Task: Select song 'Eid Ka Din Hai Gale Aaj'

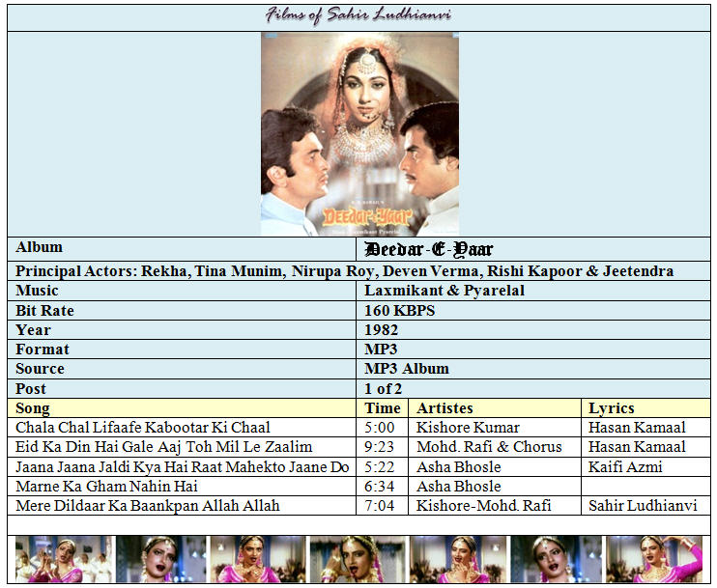Action: coord(163,447)
